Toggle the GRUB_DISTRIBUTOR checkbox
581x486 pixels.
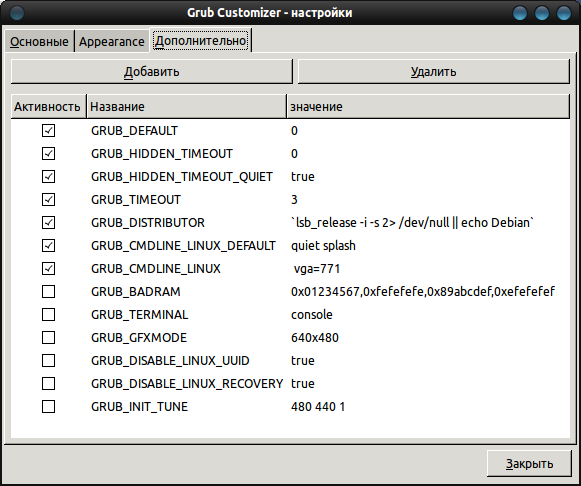coord(49,222)
